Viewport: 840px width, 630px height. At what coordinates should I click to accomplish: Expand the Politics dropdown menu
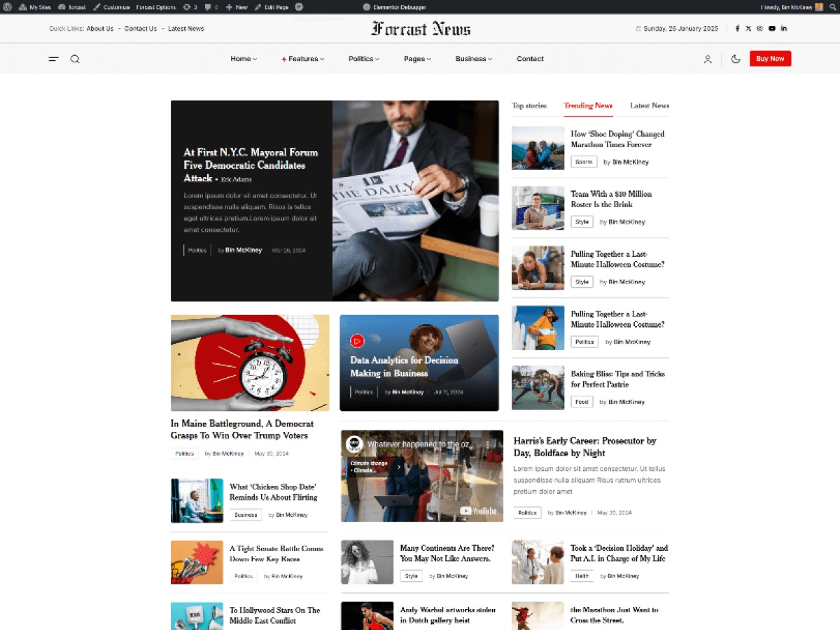tap(364, 59)
